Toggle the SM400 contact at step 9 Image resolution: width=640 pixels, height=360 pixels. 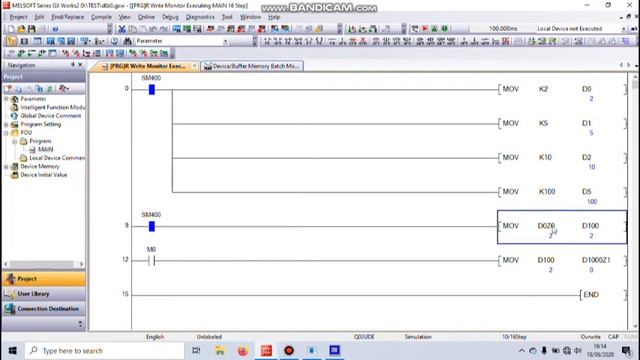[151, 226]
